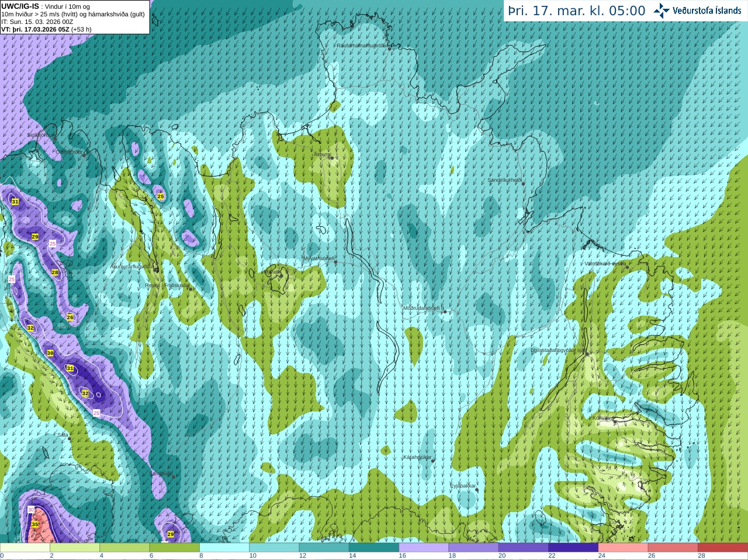The height and width of the screenshot is (560, 748).
Task: Click the 6–8 m/s olive green legend swatch
Action: pos(175,548)
